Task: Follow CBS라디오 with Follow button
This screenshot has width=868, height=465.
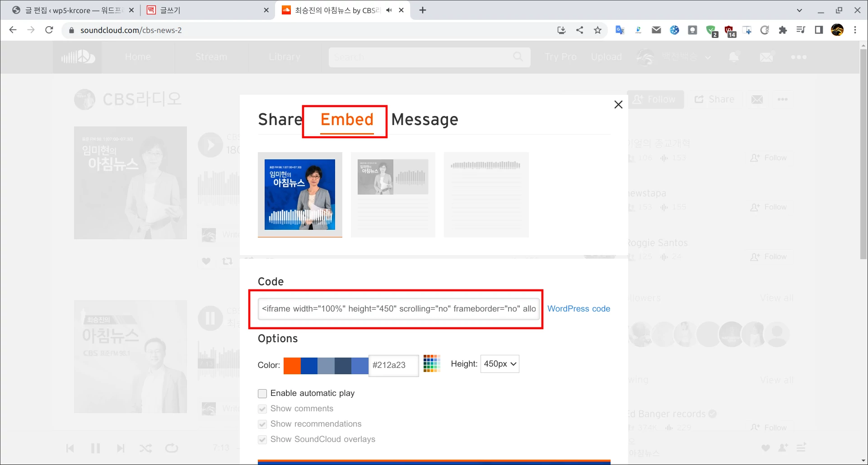Action: click(655, 99)
